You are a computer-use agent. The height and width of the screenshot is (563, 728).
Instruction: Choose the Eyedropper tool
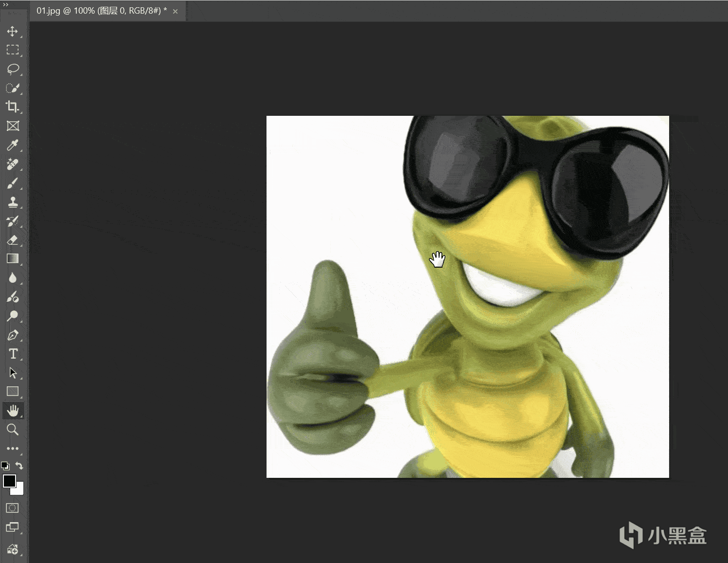(x=13, y=145)
